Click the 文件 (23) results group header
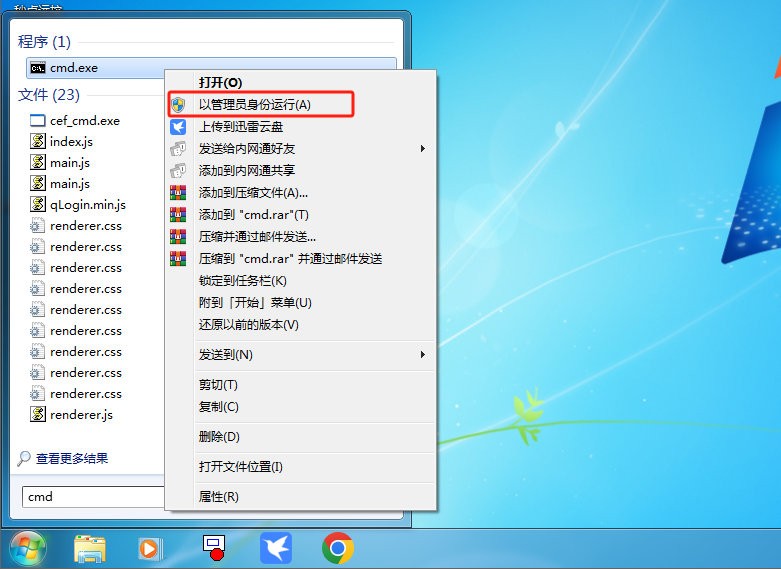Image resolution: width=781 pixels, height=569 pixels. tap(48, 95)
